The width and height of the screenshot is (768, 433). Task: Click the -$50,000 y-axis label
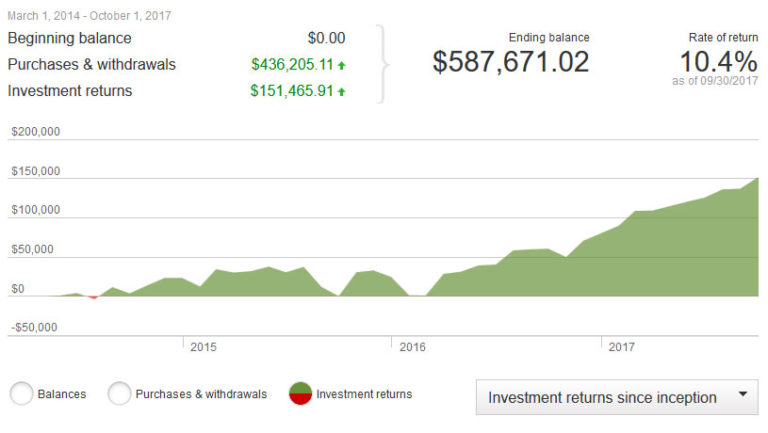35,327
